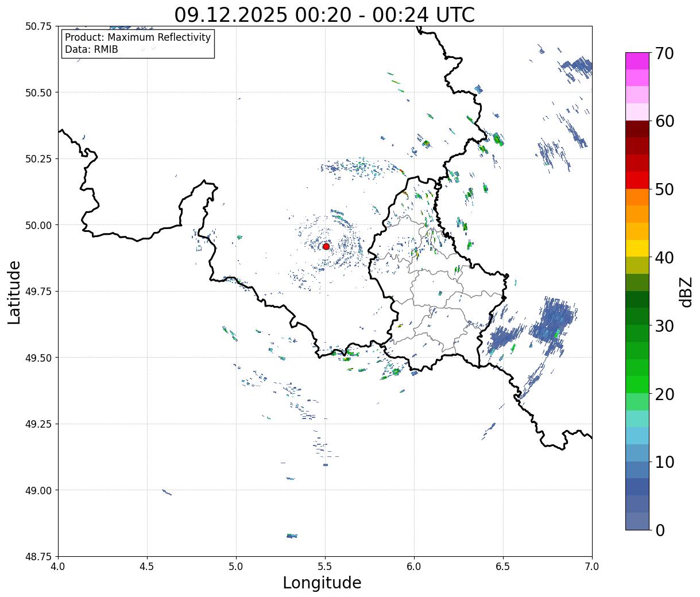Click the small echo at 5.3 longitude, 48.83 latitude
The width and height of the screenshot is (700, 597).
click(x=292, y=536)
